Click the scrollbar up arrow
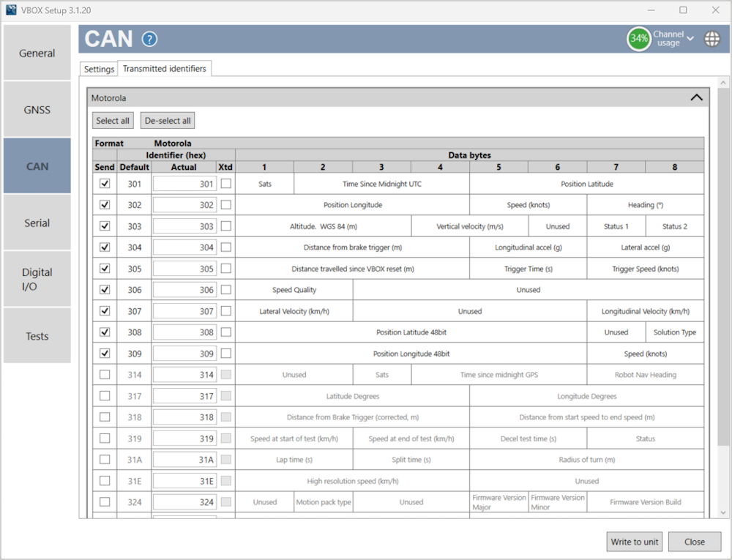This screenshot has width=732, height=560. 723,83
